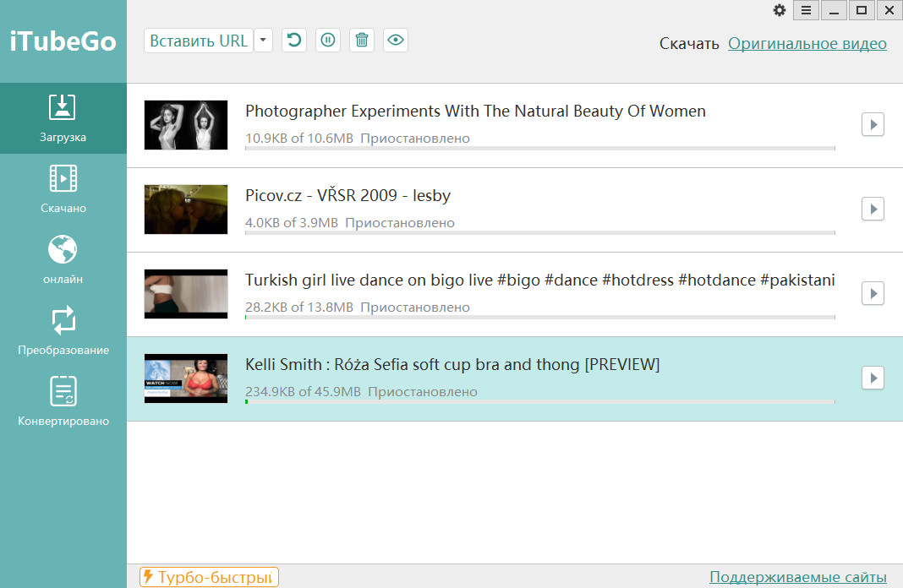The height and width of the screenshot is (588, 903).
Task: Click the Turkish girl live dance thumbnail
Action: pos(186,294)
